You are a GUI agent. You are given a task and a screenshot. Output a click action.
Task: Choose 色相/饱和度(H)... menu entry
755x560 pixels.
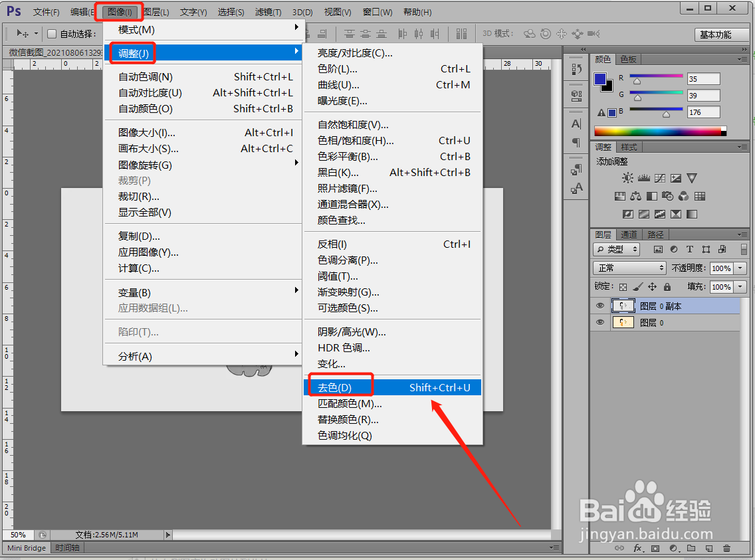(392, 140)
